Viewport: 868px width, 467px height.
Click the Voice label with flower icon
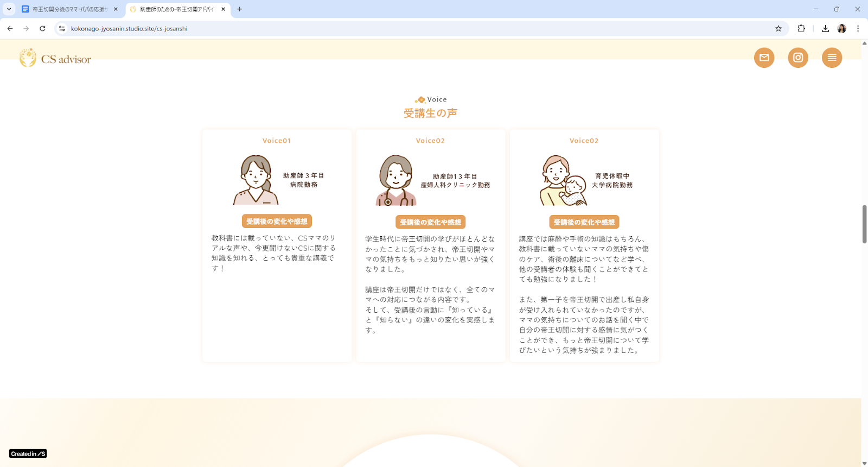point(431,99)
